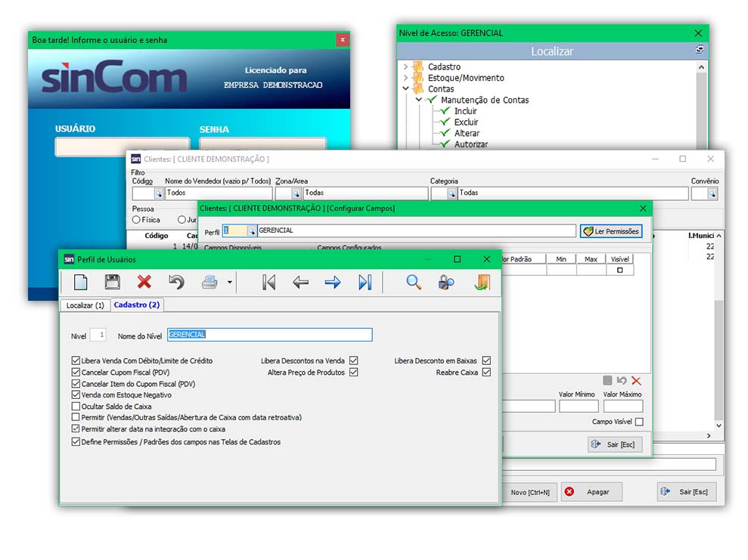Click the Nome do Nível field
The width and height of the screenshot is (748, 560).
269,335
